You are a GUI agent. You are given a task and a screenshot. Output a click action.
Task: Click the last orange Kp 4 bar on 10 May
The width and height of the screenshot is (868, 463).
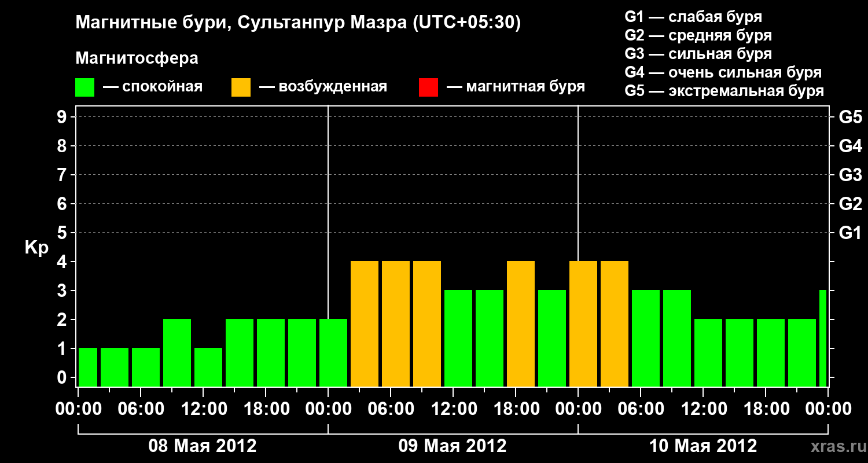coord(615,324)
